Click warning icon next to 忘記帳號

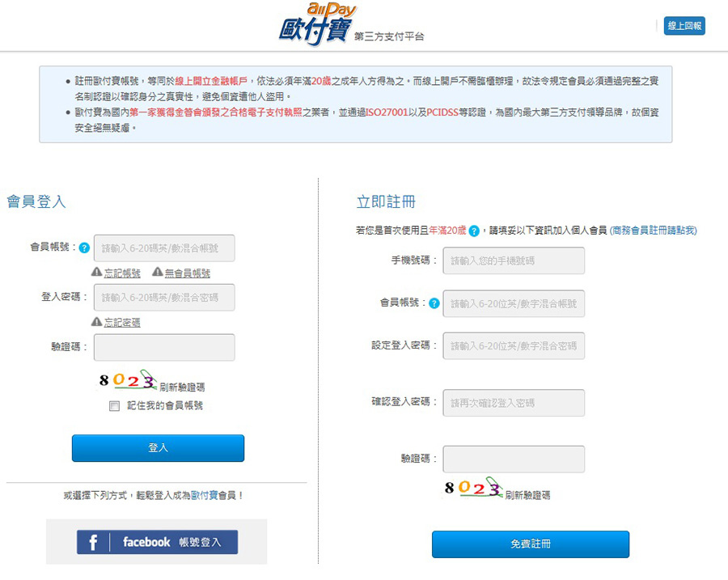click(x=96, y=272)
